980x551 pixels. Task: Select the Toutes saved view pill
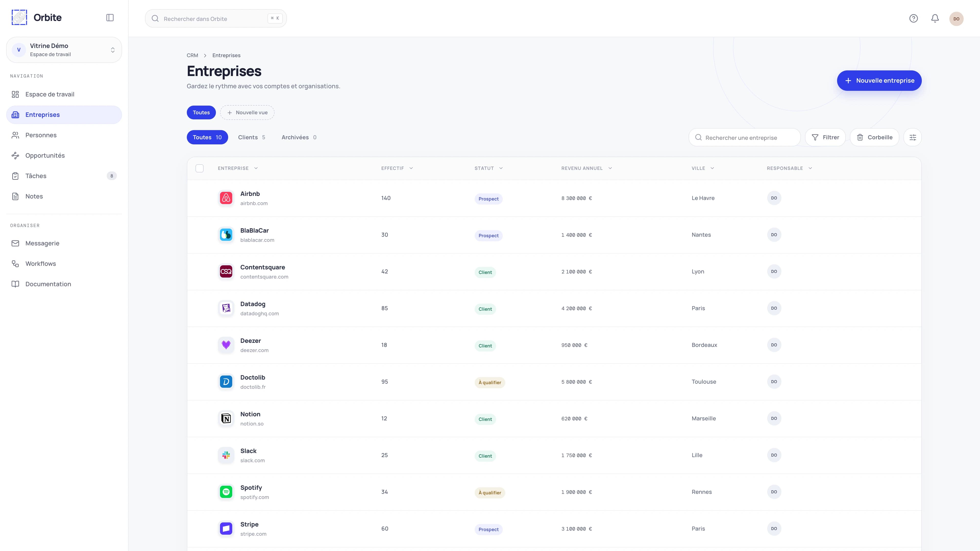201,112
